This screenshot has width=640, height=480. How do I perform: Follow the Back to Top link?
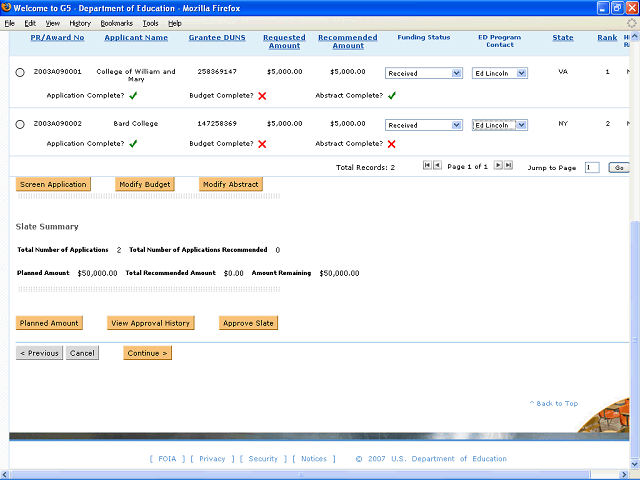click(x=554, y=403)
